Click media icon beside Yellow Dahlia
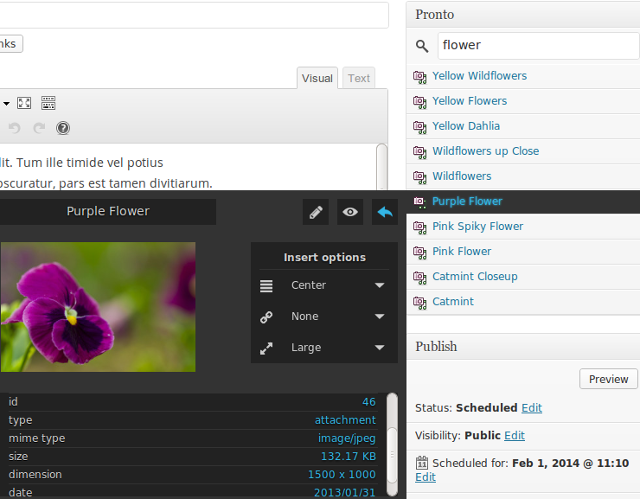The height and width of the screenshot is (499, 640). (420, 127)
